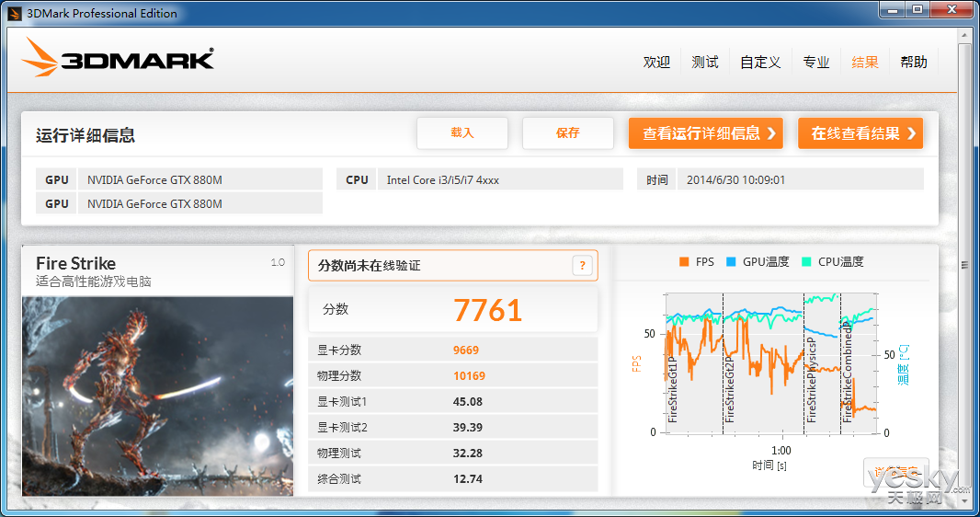Click the orange FPS legend swatch

[x=684, y=262]
